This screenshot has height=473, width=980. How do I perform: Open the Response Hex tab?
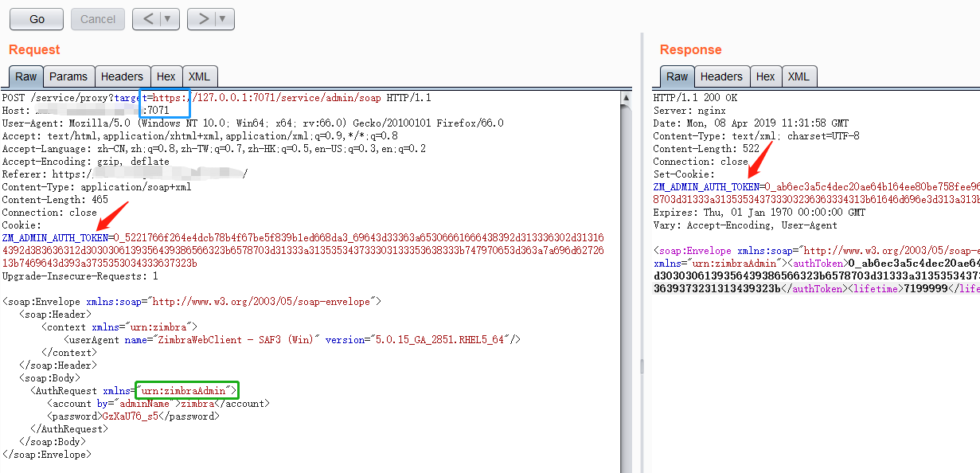[765, 76]
